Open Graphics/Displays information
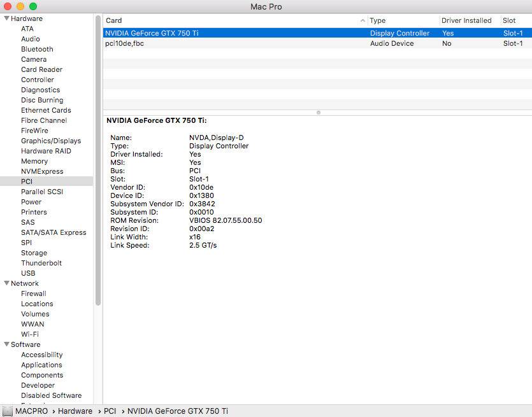This screenshot has height=417, width=532. [51, 141]
